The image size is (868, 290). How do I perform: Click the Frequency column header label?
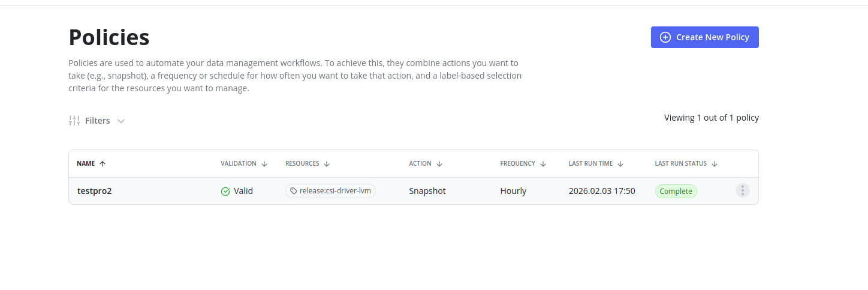point(517,163)
